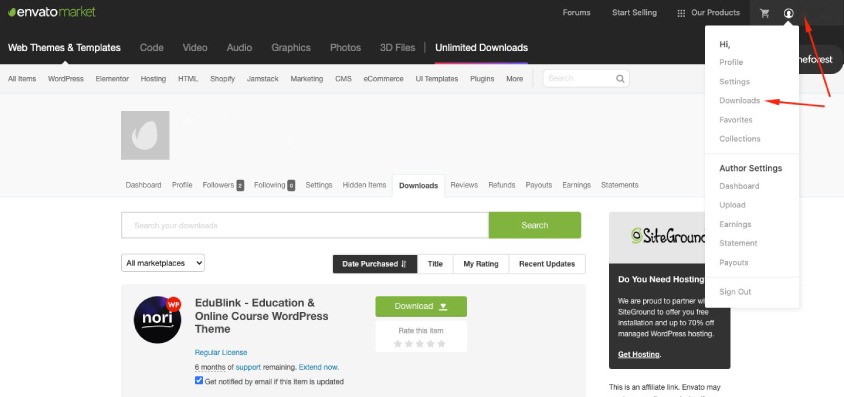This screenshot has width=844, height=397.
Task: Select Downloads in the account dropdown menu
Action: click(740, 101)
